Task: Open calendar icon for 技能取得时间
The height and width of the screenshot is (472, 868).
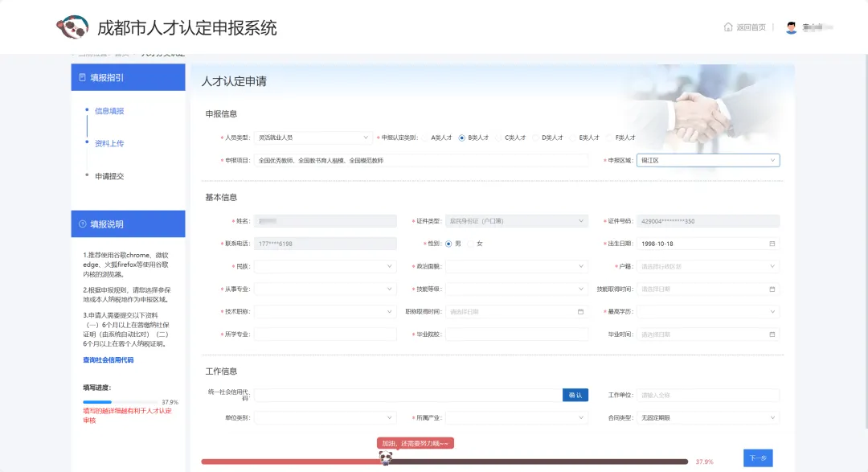Action: click(772, 289)
